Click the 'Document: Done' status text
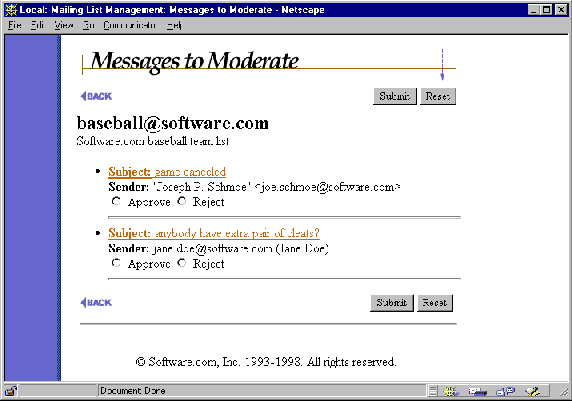Viewport: 572px width, 401px height. coord(133,391)
